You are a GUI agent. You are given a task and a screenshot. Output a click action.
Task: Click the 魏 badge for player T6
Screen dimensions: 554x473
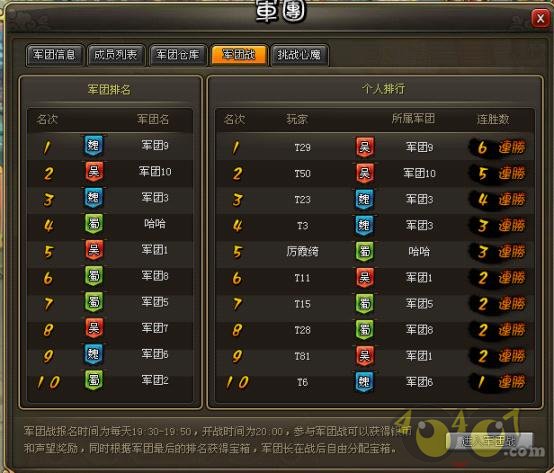pyautogui.click(x=365, y=382)
